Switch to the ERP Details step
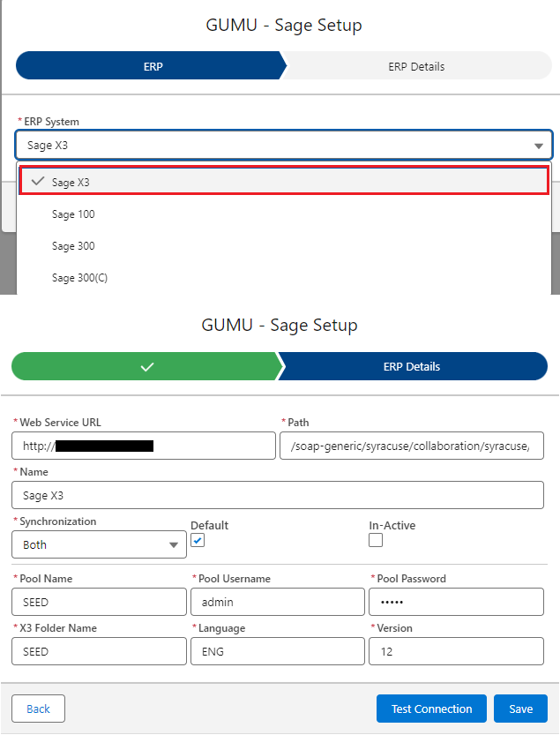Viewport: 560px width, 735px height. coord(416,66)
